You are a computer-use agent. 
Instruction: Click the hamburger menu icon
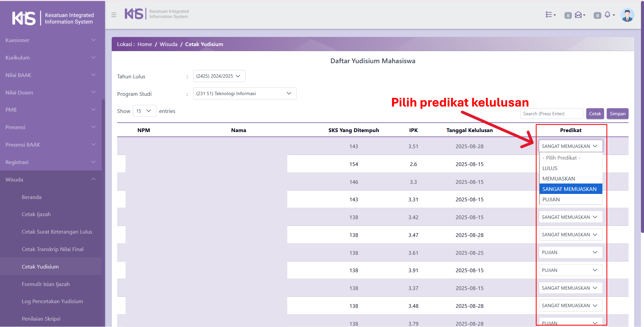click(114, 15)
